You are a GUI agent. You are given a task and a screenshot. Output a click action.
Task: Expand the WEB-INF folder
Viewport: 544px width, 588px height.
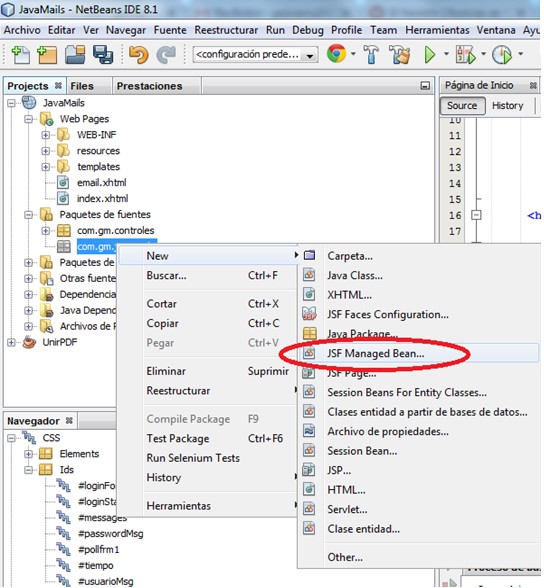click(46, 135)
